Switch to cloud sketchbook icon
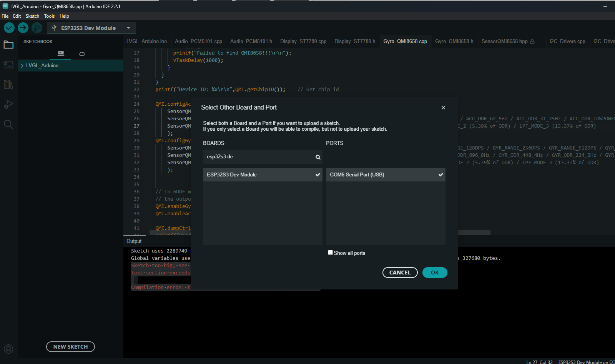This screenshot has height=364, width=615. coord(82,54)
